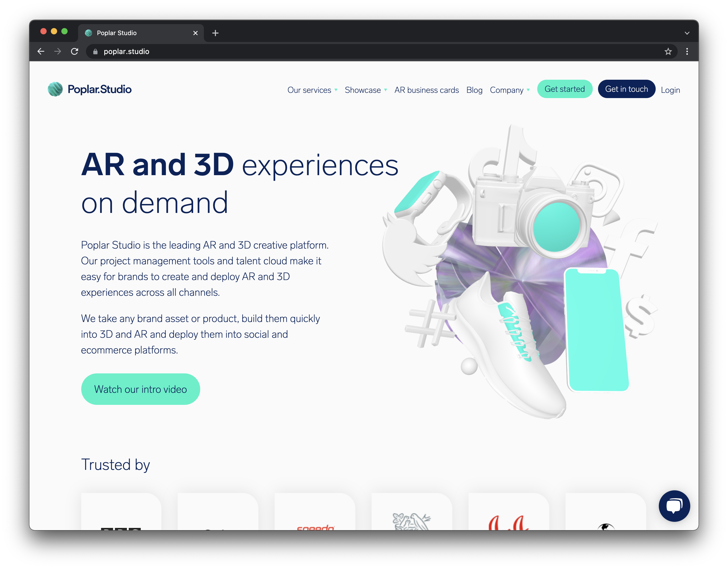Viewport: 728px width, 569px height.
Task: Open the tab search chevron
Action: pos(687,33)
